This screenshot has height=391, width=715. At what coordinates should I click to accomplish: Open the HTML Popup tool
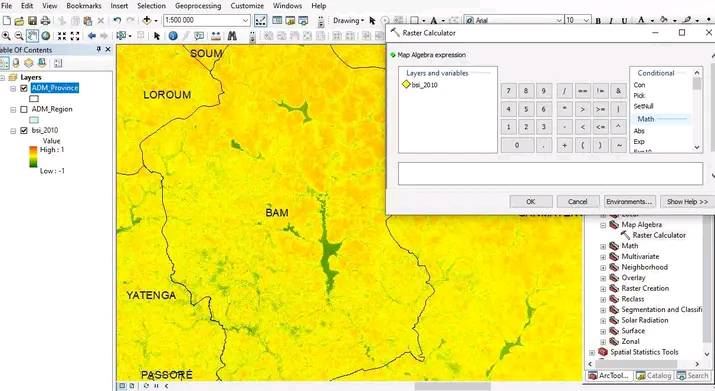tap(199, 36)
